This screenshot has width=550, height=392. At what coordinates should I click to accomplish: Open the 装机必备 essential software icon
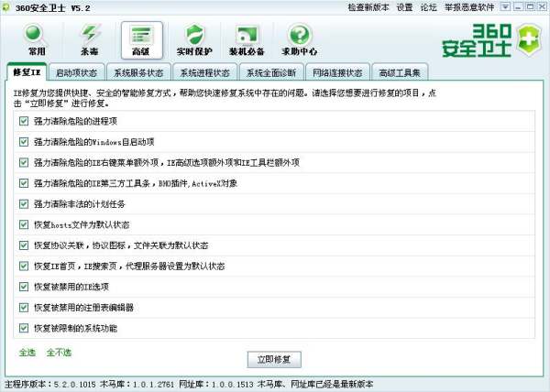[247, 39]
